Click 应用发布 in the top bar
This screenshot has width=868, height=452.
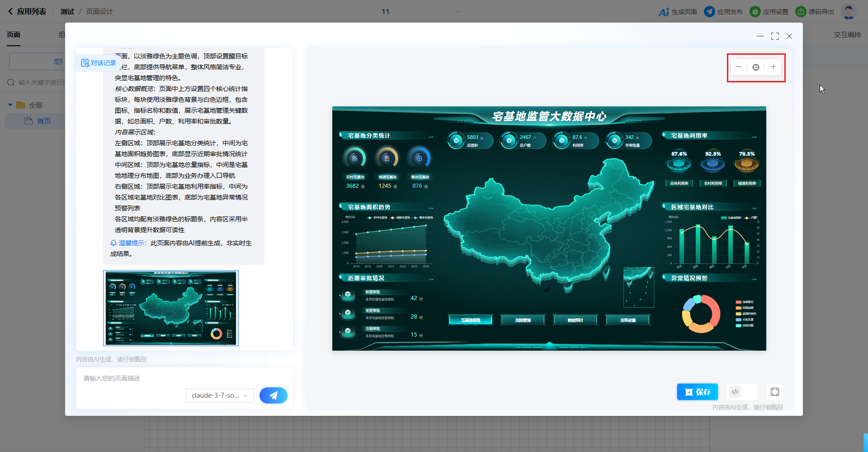(x=723, y=12)
